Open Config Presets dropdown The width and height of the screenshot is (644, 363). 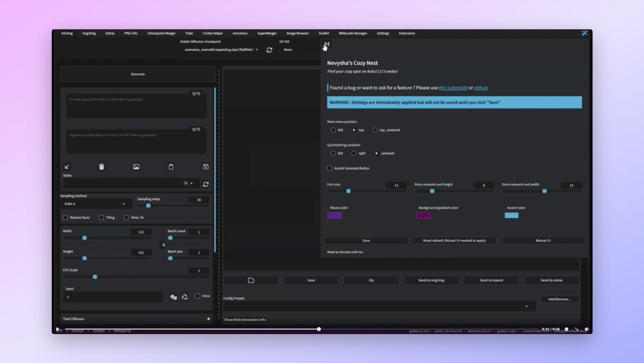379,306
